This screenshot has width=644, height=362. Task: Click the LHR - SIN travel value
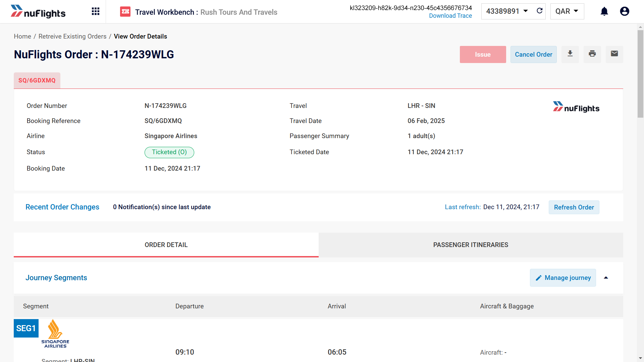tap(421, 106)
